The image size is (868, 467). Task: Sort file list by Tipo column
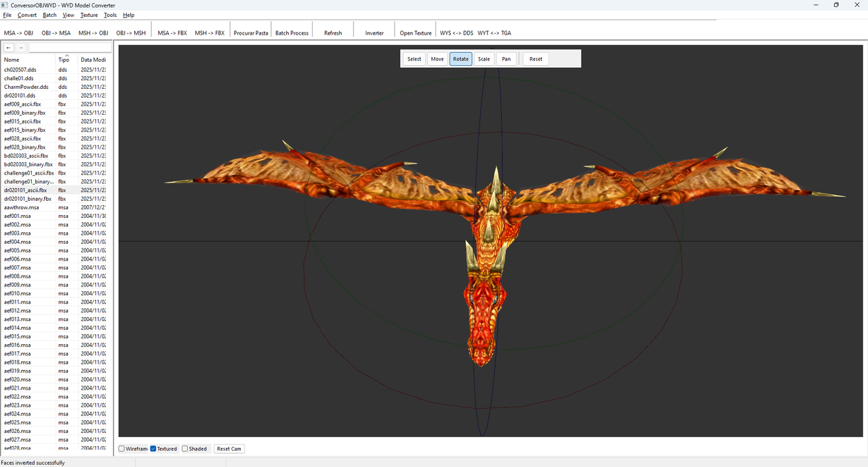point(64,60)
